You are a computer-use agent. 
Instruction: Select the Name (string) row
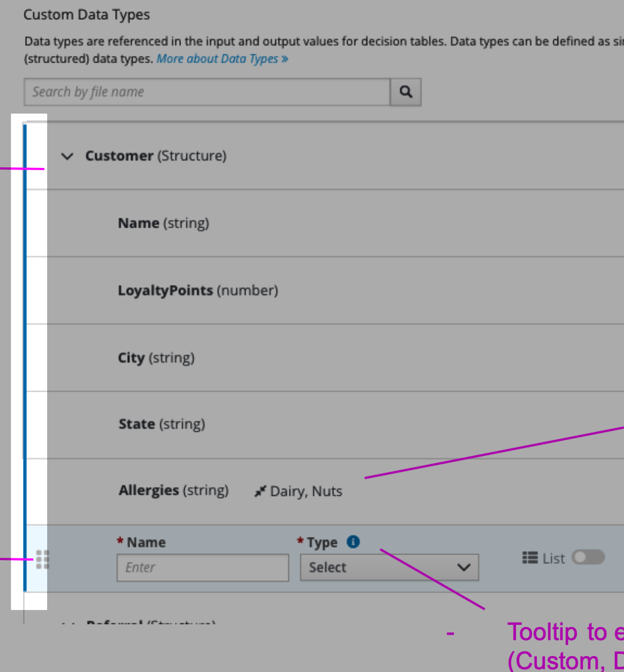click(x=163, y=223)
